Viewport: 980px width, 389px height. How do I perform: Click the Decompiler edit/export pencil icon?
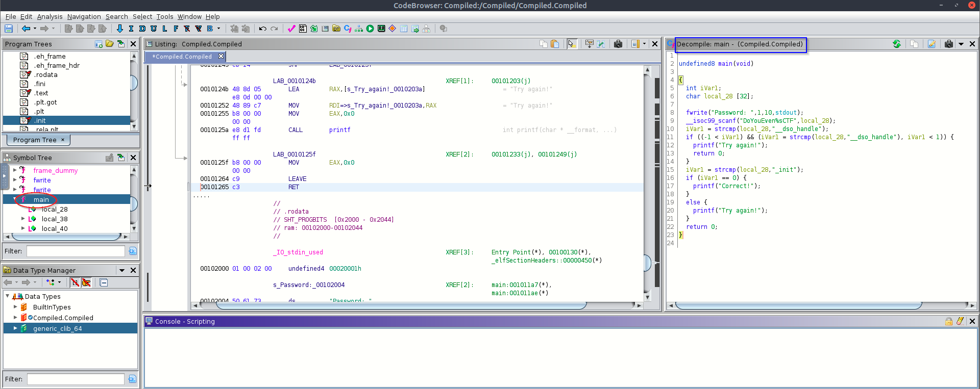pyautogui.click(x=932, y=44)
